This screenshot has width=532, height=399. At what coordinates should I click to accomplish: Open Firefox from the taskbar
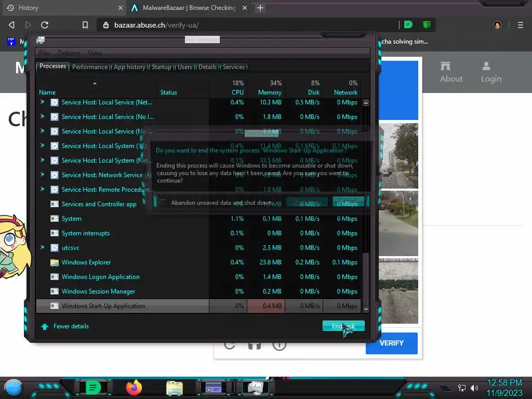134,388
